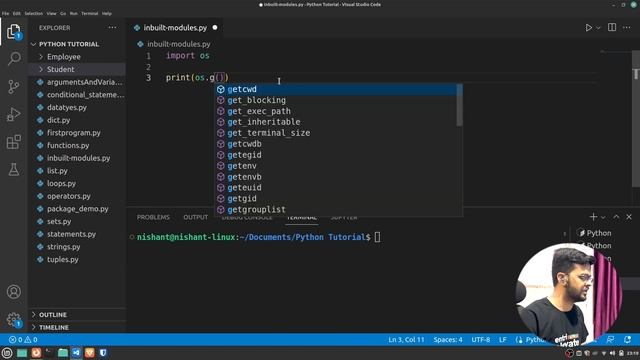Open the Manage gear icon

pyautogui.click(x=13, y=320)
